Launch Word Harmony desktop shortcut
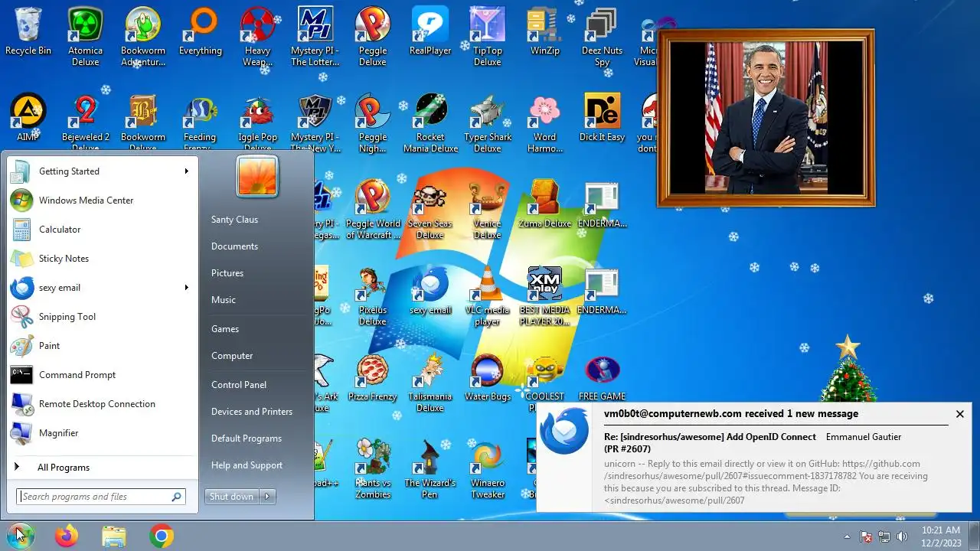This screenshot has height=551, width=980. (545, 122)
